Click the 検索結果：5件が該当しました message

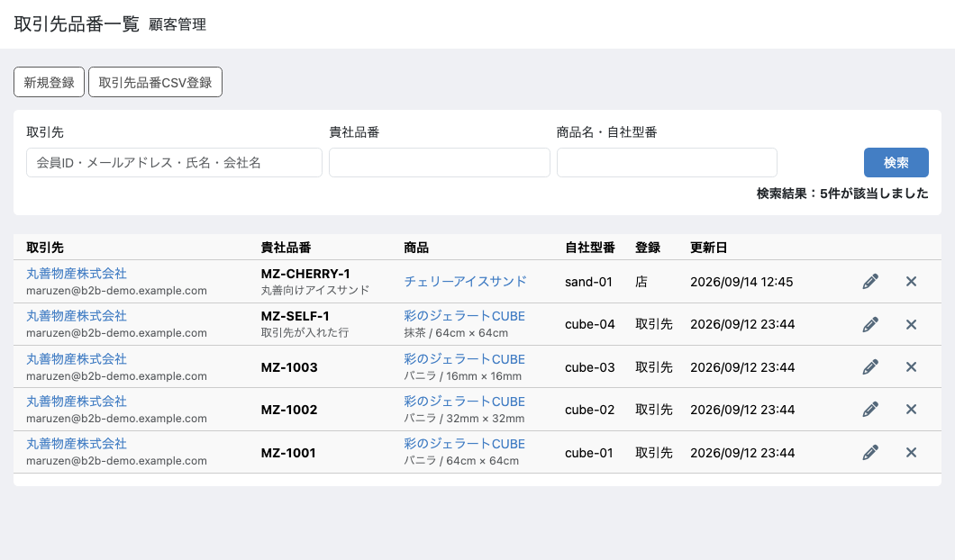point(842,194)
